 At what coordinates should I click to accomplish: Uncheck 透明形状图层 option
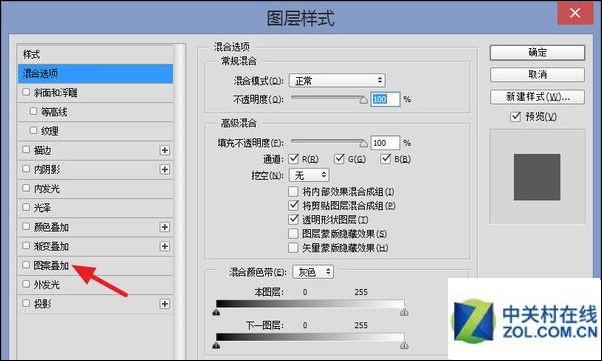293,219
